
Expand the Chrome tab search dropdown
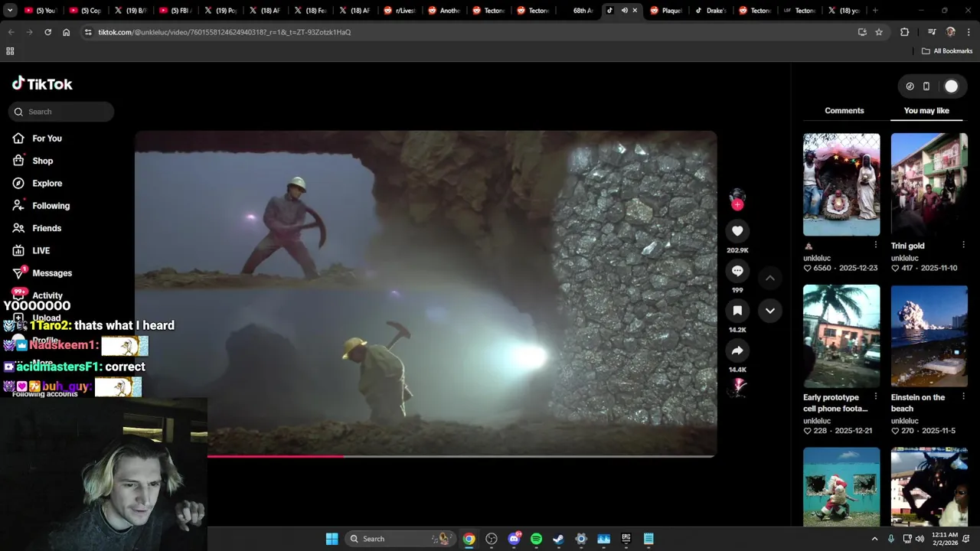[x=10, y=11]
